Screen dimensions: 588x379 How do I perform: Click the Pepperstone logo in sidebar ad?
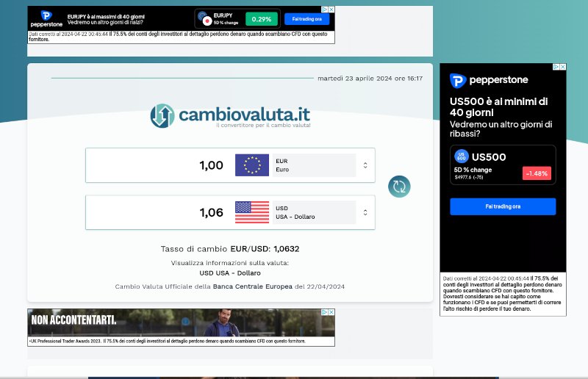coord(489,80)
